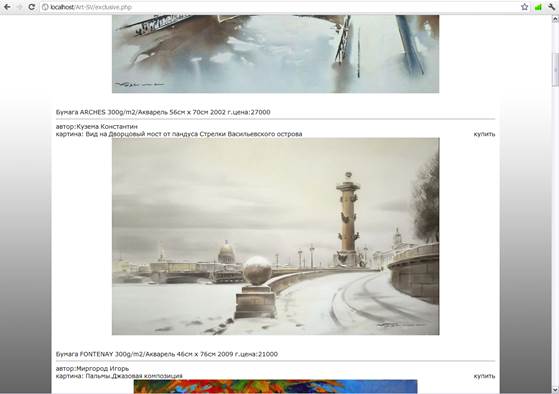
Task: Bookmark this page with the star icon
Action: click(524, 7)
